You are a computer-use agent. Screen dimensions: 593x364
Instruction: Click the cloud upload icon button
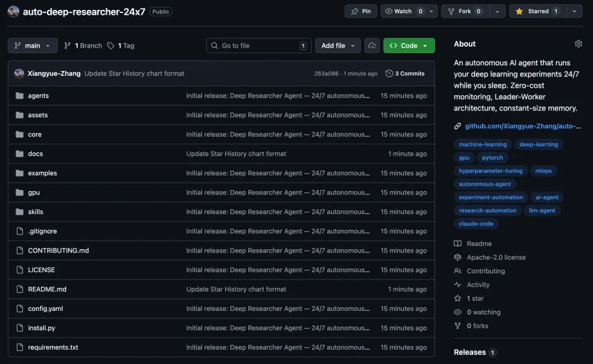[x=372, y=46]
